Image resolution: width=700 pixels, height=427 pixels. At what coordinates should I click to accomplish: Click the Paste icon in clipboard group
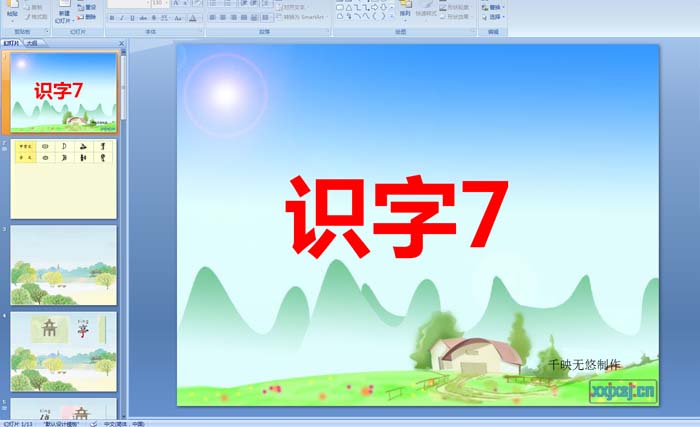pyautogui.click(x=12, y=11)
